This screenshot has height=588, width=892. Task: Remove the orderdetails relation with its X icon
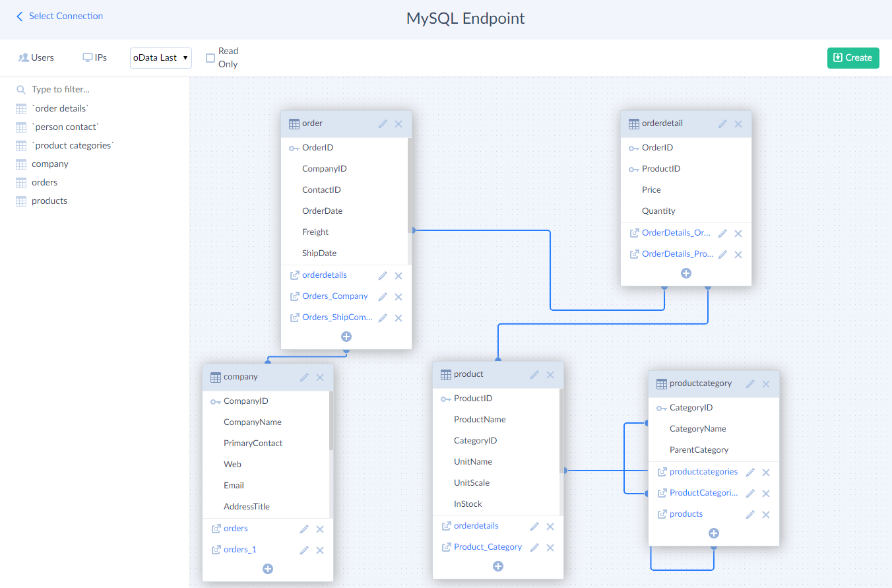(x=398, y=275)
